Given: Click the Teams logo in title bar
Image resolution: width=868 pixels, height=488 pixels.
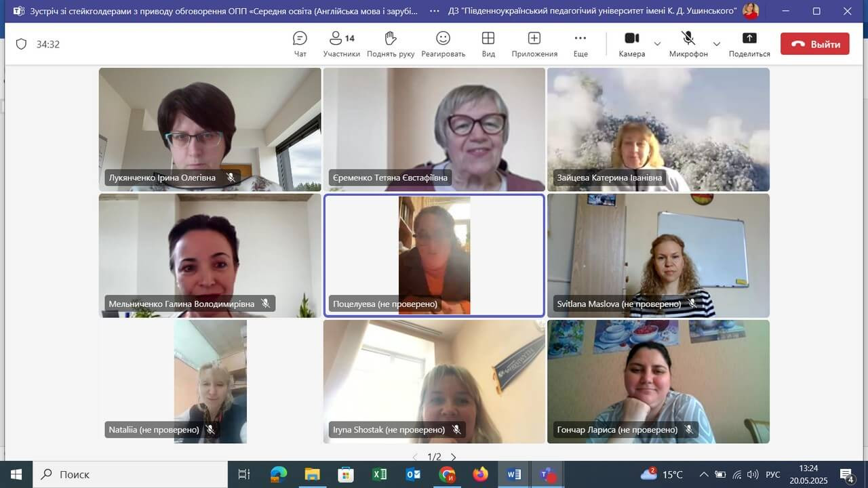Looking at the screenshot, I should (x=18, y=11).
